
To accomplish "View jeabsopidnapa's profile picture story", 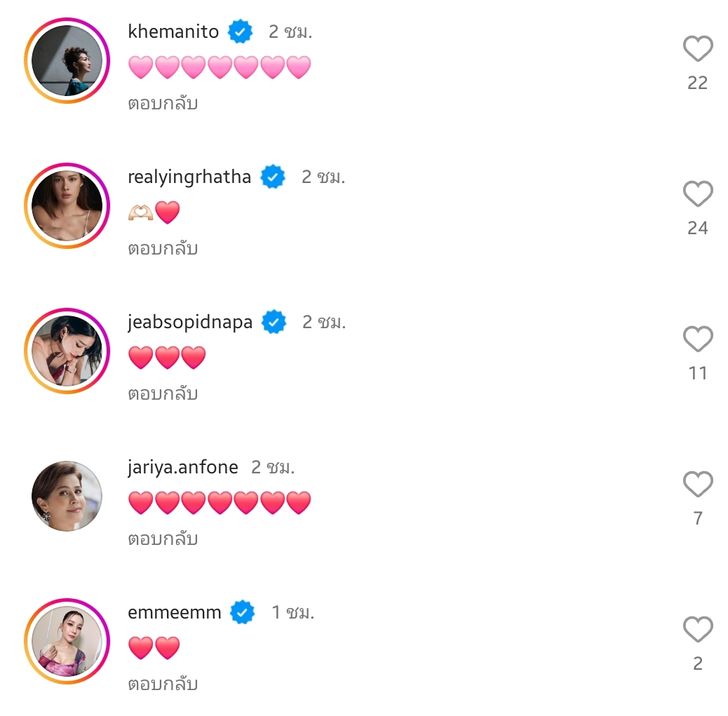I will (67, 350).
